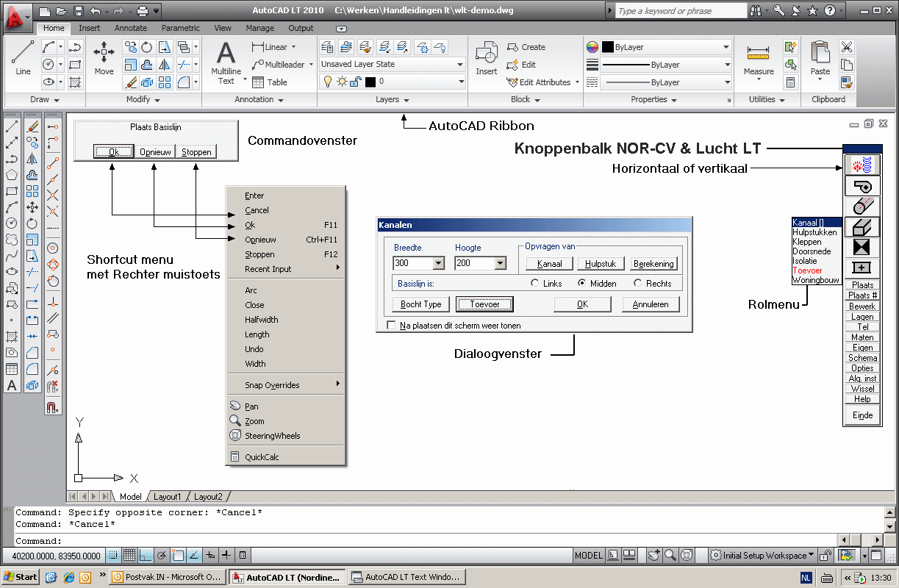Screen dimensions: 899x588
Task: Click the QuickCalc calculator icon in Utilities
Action: coord(791,82)
